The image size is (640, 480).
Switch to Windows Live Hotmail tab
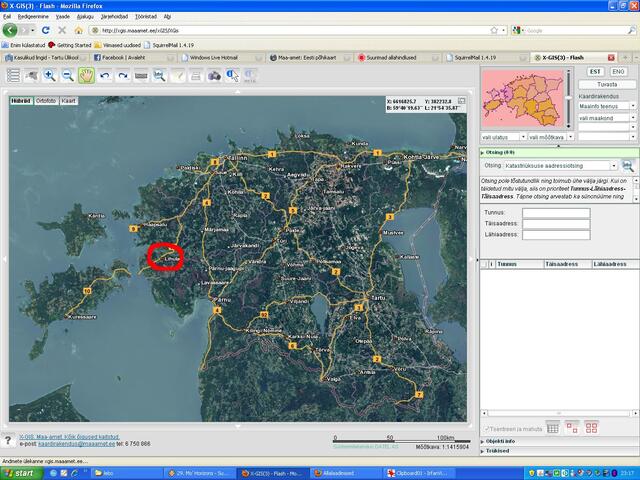click(222, 58)
